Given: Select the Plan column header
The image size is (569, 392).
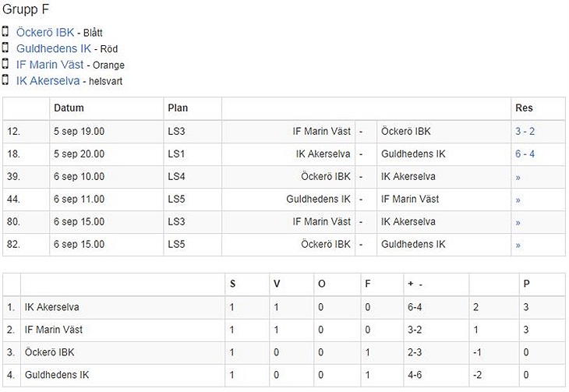Looking at the screenshot, I should [x=178, y=108].
